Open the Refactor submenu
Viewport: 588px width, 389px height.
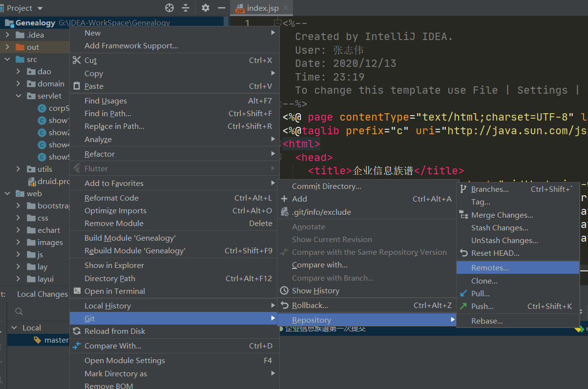pos(174,154)
